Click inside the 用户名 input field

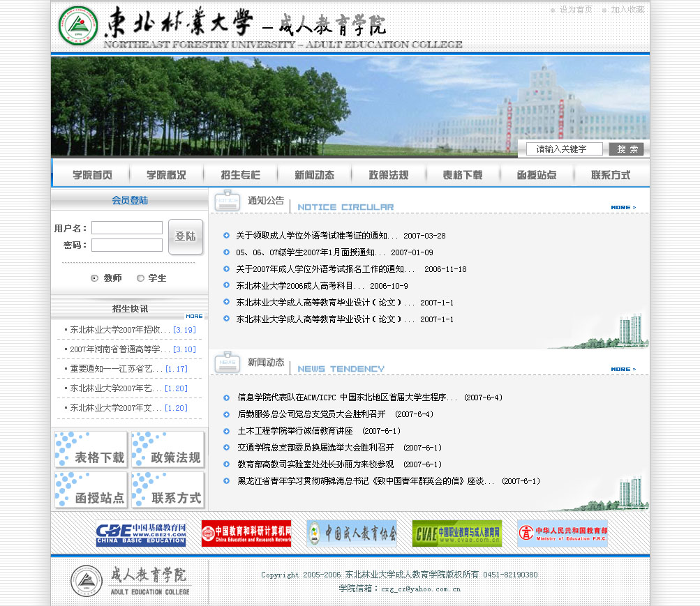point(126,227)
